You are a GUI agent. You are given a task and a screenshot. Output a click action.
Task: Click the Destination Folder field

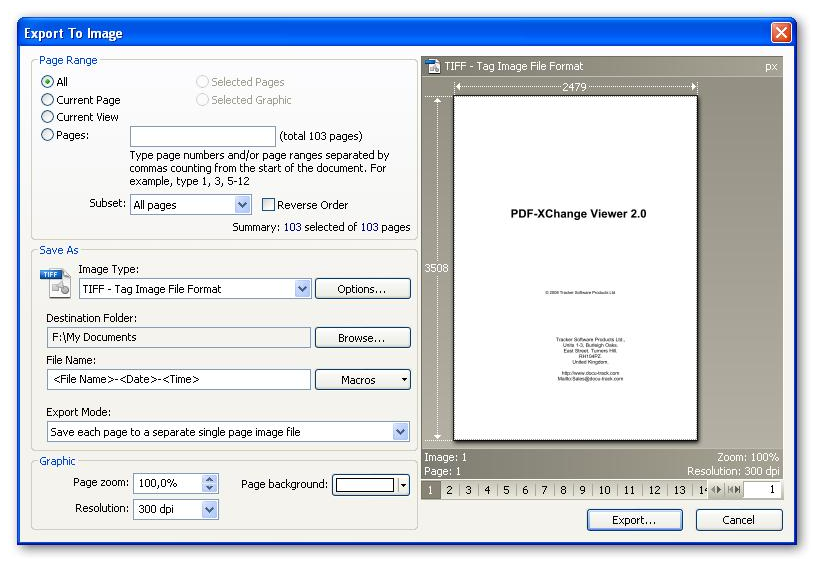tap(179, 337)
